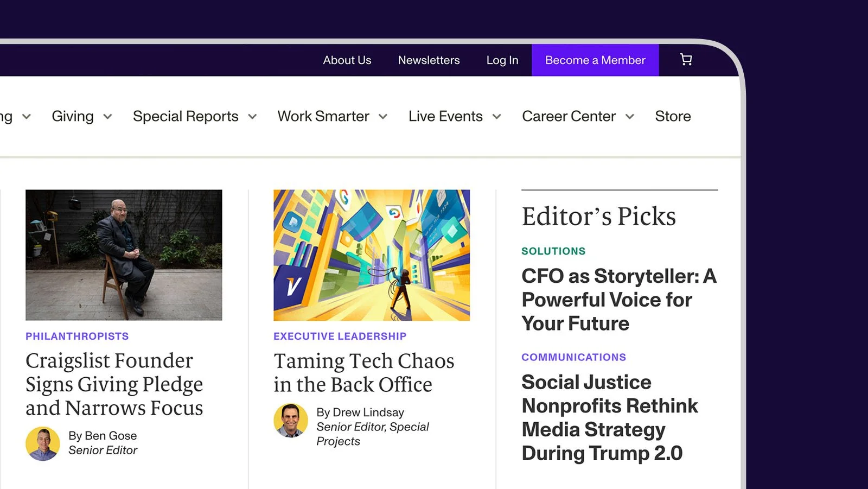868x489 pixels.
Task: Click the EXECUTIVE LEADERSHIP category label
Action: point(340,336)
